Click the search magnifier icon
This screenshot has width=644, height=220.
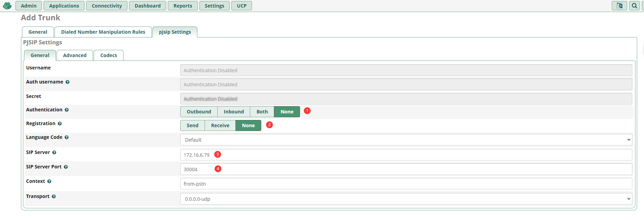[634, 6]
